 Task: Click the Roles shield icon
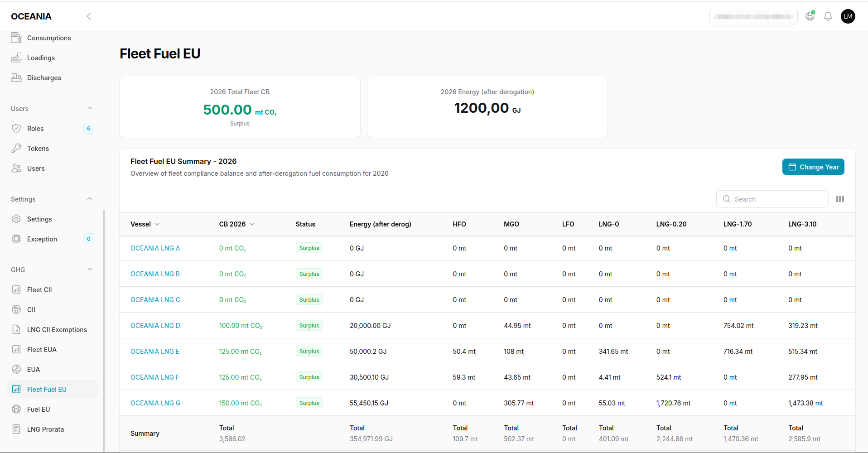click(x=16, y=129)
